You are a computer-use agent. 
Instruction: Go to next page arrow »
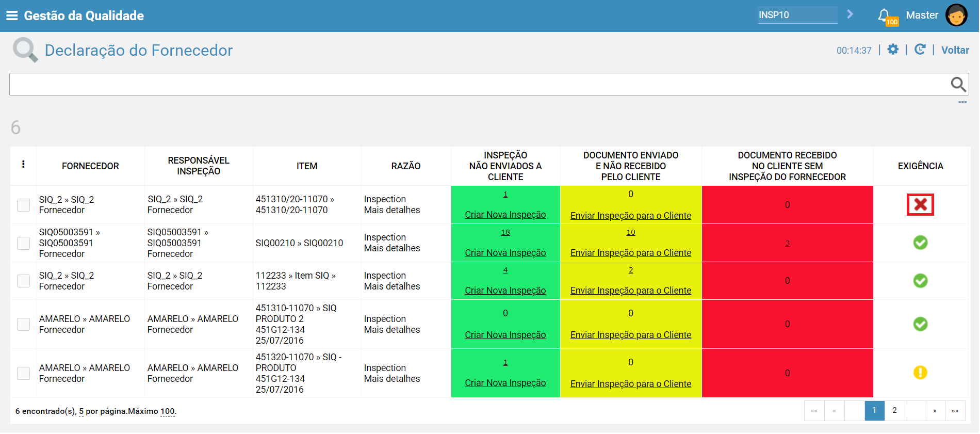[x=935, y=411]
